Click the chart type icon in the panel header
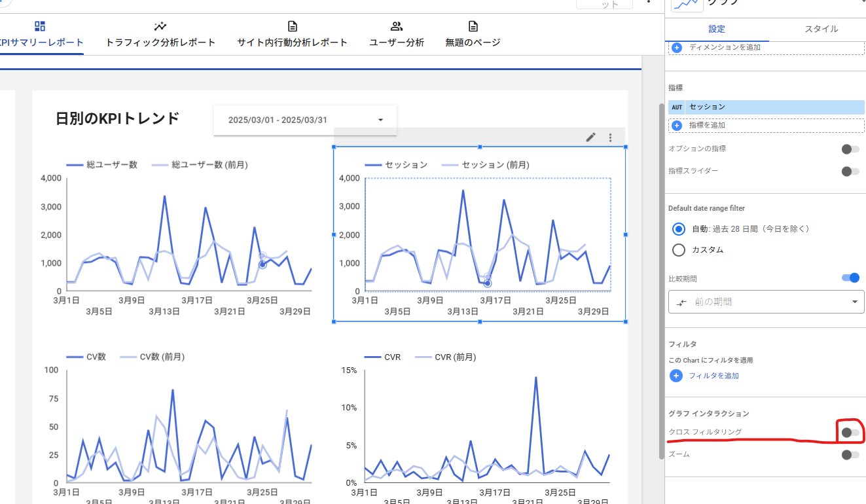 pyautogui.click(x=687, y=4)
